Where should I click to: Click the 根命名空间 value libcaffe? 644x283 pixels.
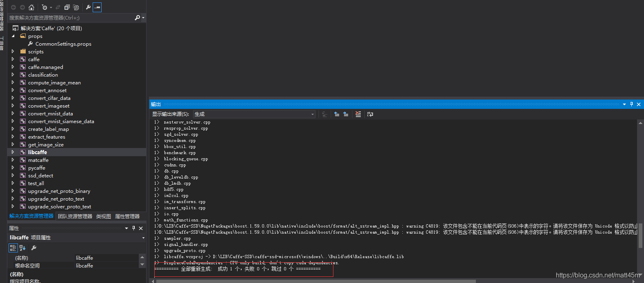(x=107, y=265)
